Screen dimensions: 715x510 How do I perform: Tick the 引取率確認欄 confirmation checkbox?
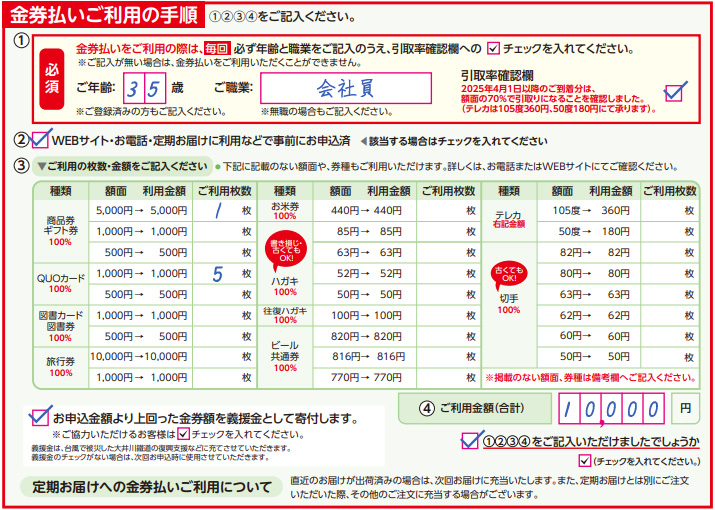tap(675, 92)
